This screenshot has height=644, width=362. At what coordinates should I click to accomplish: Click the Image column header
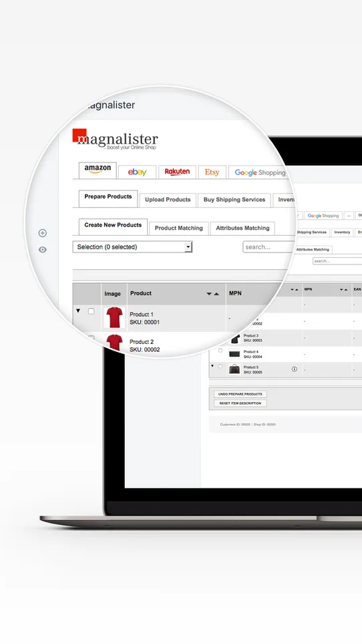(x=112, y=294)
